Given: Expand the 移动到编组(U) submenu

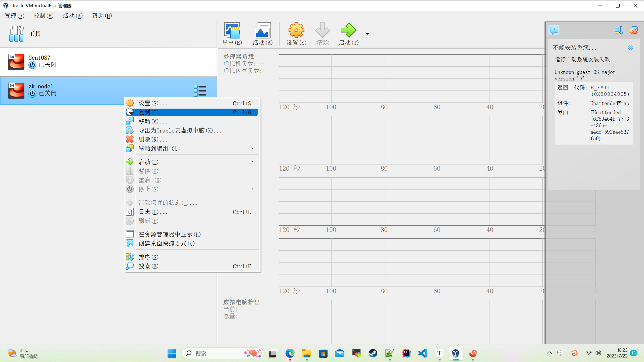Looking at the screenshot, I should tap(192, 148).
